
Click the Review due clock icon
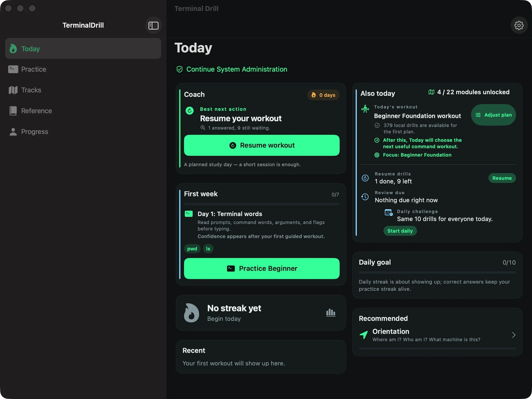pos(365,197)
